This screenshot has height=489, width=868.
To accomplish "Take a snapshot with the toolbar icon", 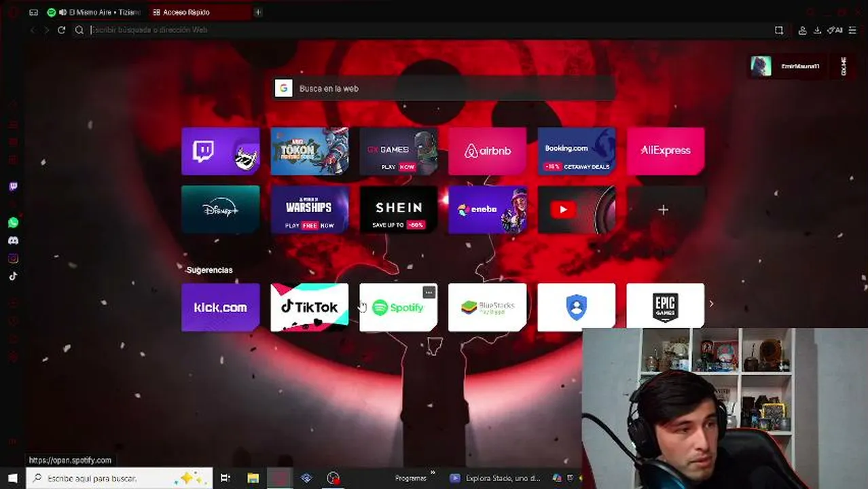I will point(779,30).
